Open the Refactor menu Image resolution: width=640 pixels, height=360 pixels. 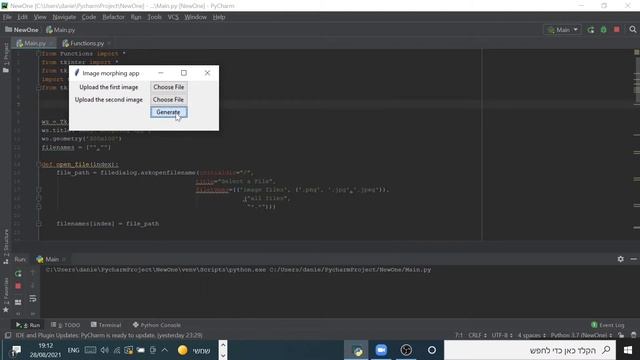pos(113,17)
